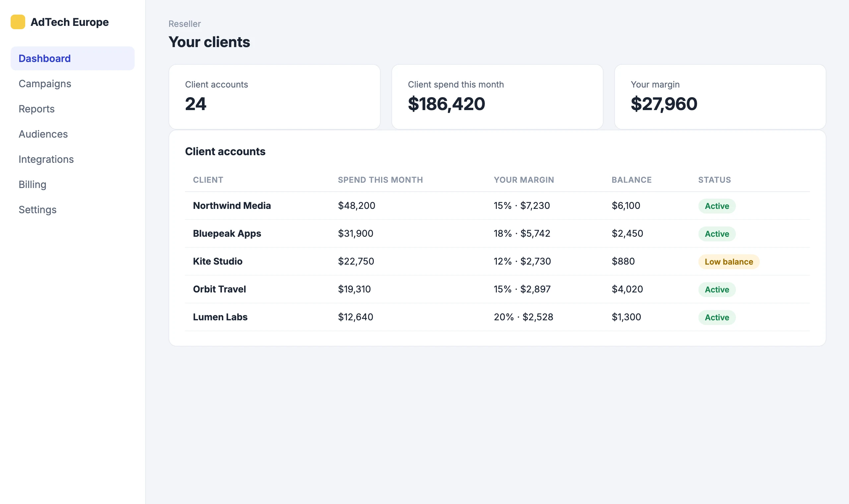Go to the Billing page
Screen dimensions: 849x504
[72, 184]
